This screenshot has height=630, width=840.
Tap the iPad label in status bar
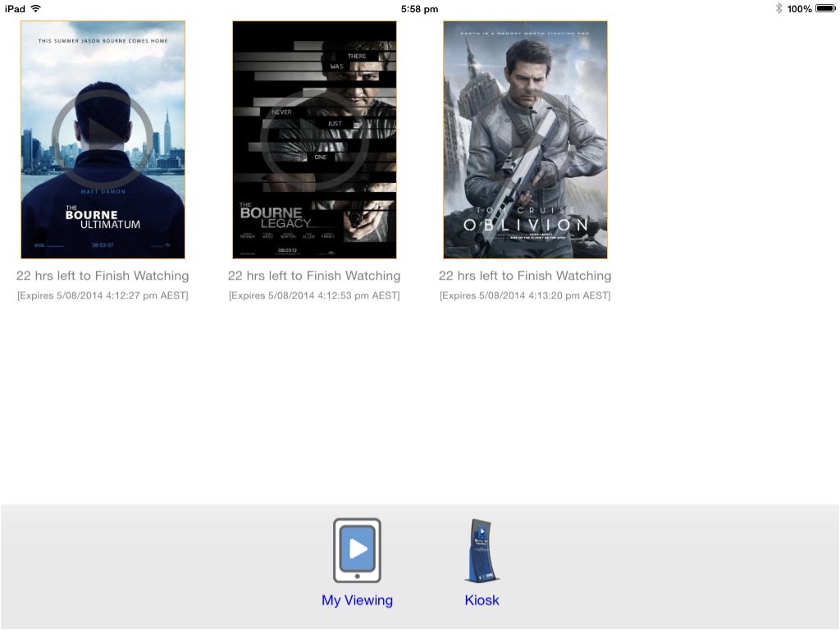pos(15,8)
